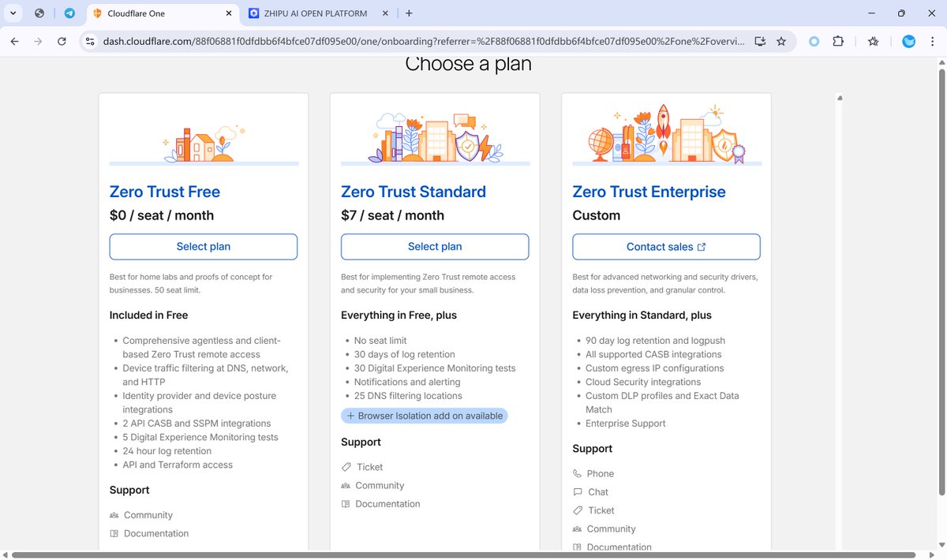Click '$7 / seat / month' price
947x560 pixels.
(392, 215)
